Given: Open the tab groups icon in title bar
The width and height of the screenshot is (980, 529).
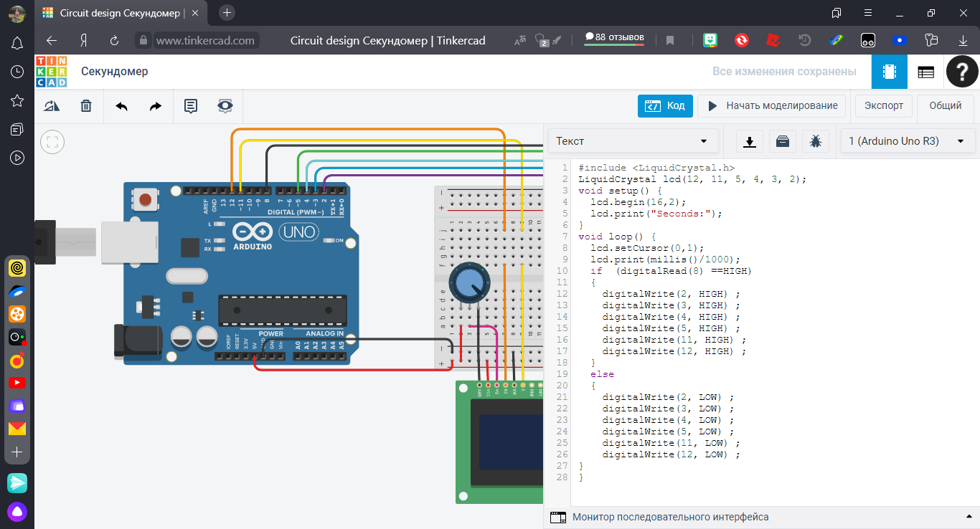Looking at the screenshot, I should pyautogui.click(x=837, y=13).
